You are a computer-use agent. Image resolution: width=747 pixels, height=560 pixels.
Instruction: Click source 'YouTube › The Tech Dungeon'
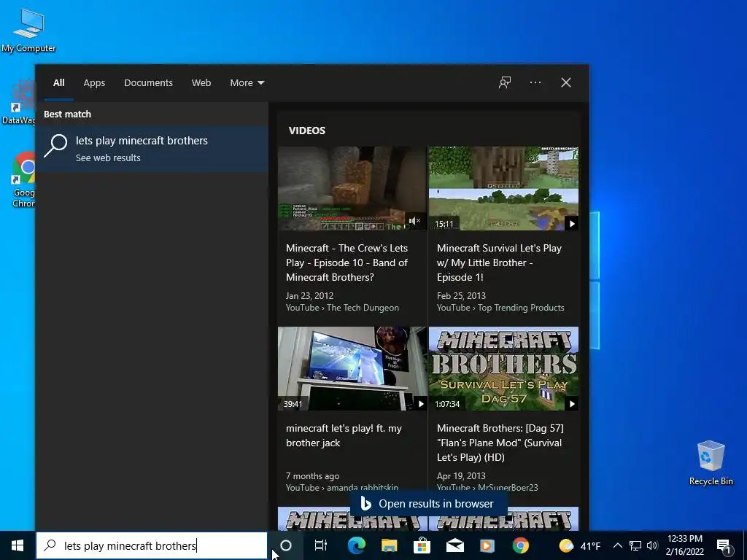tap(342, 308)
